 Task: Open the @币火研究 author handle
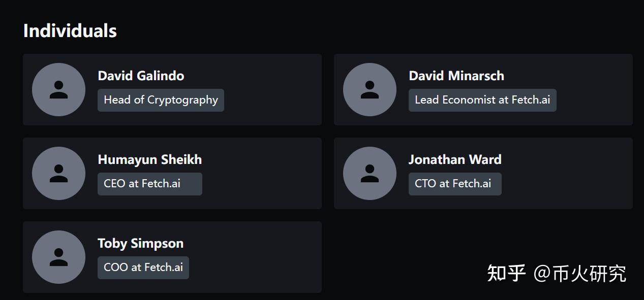(579, 273)
